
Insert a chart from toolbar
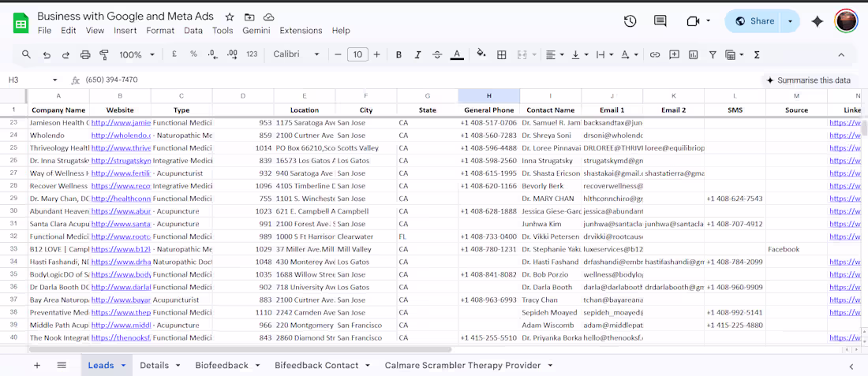tap(693, 54)
